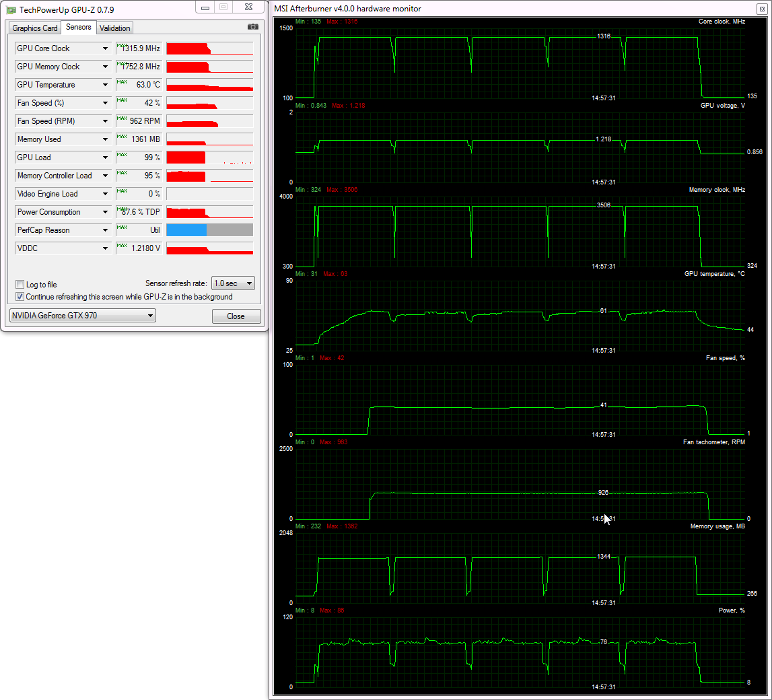This screenshot has height=700, width=772.
Task: Close the GPU-Z window with X
Action: tap(248, 7)
